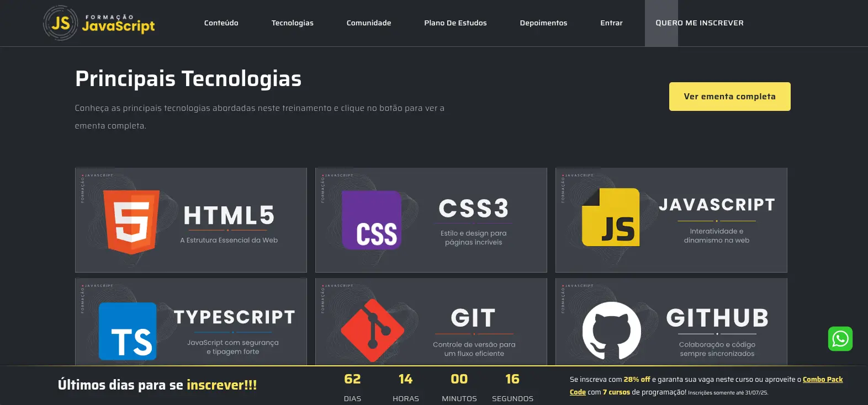The height and width of the screenshot is (405, 868).
Task: Click Entrar to log in
Action: coord(611,23)
